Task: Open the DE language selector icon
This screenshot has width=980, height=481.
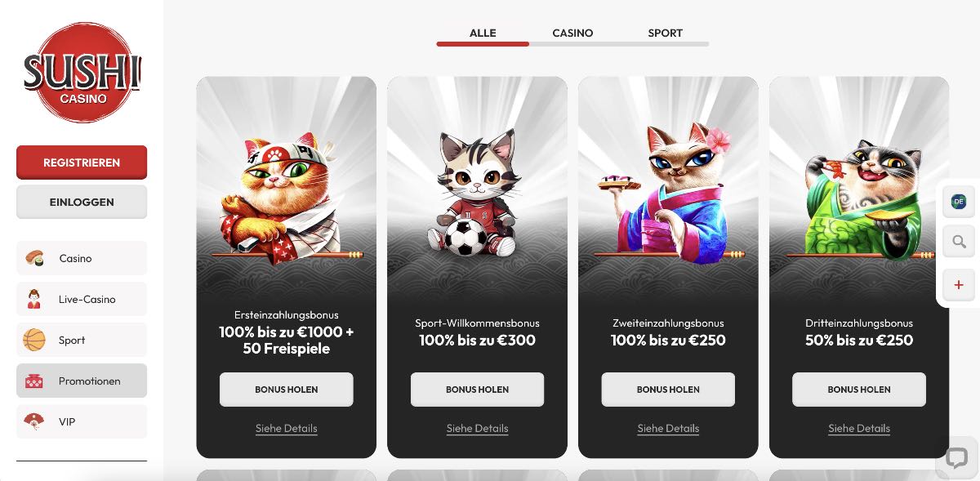Action: (x=959, y=201)
